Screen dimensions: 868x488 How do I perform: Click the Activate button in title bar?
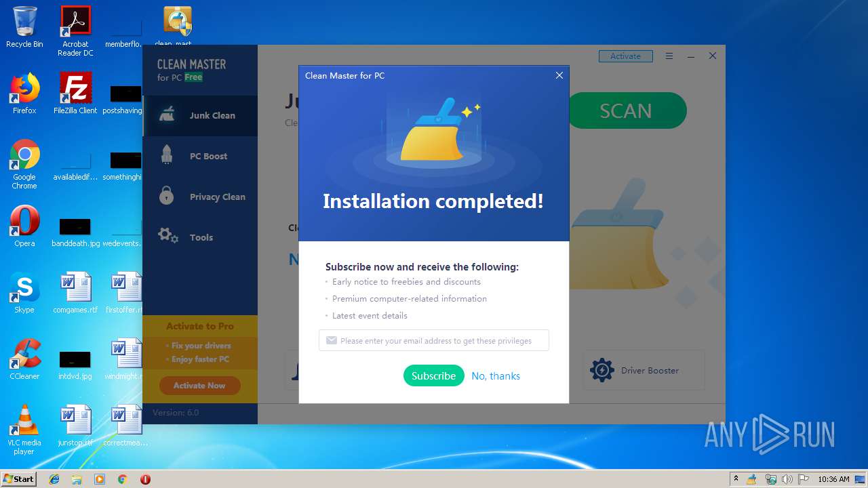pyautogui.click(x=625, y=56)
